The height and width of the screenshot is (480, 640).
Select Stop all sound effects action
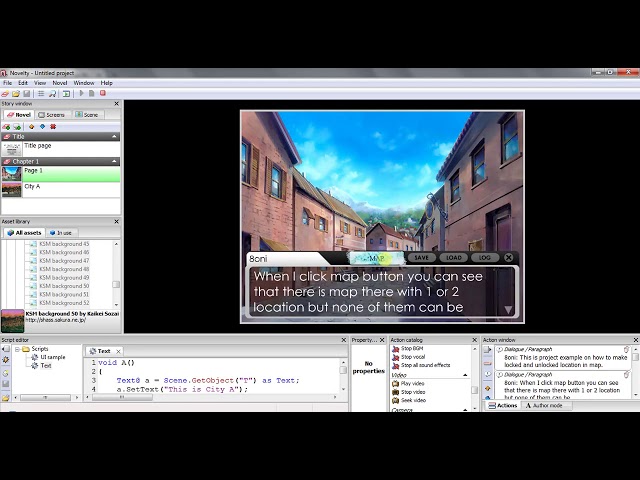[x=425, y=365]
